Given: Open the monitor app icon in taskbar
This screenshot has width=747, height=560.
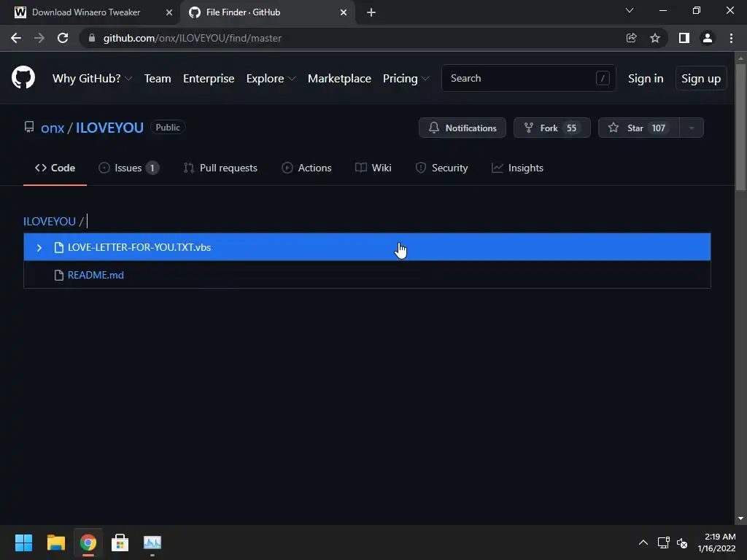Looking at the screenshot, I should (152, 542).
